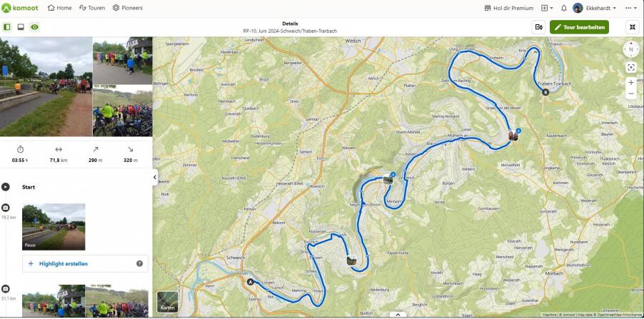Toggle the green eye visibility button
The height and width of the screenshot is (319, 644).
(34, 27)
